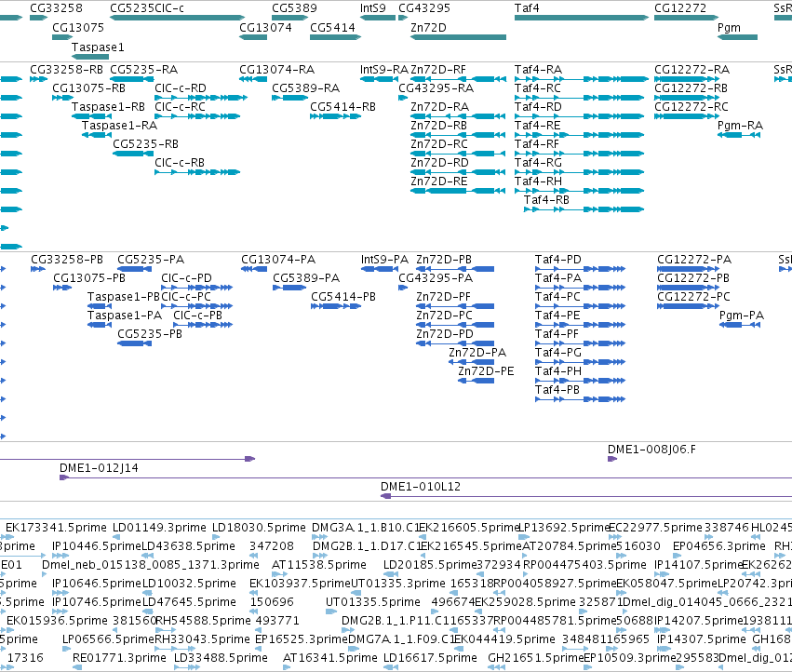792x672 pixels.
Task: Open the CIC-c-PD protein label
Action: (186, 278)
